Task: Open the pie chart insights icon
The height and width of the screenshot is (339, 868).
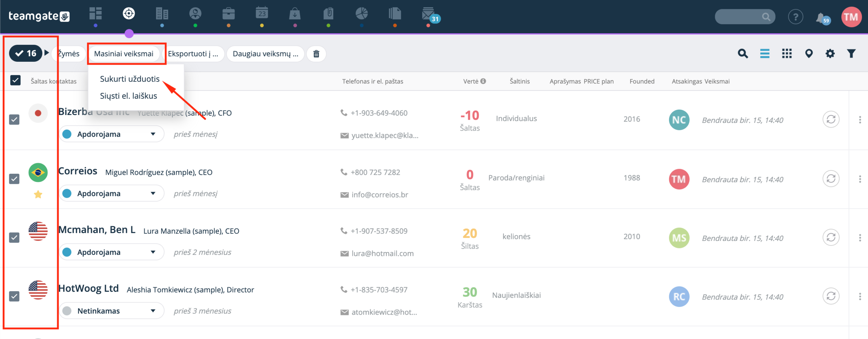Action: 362,14
